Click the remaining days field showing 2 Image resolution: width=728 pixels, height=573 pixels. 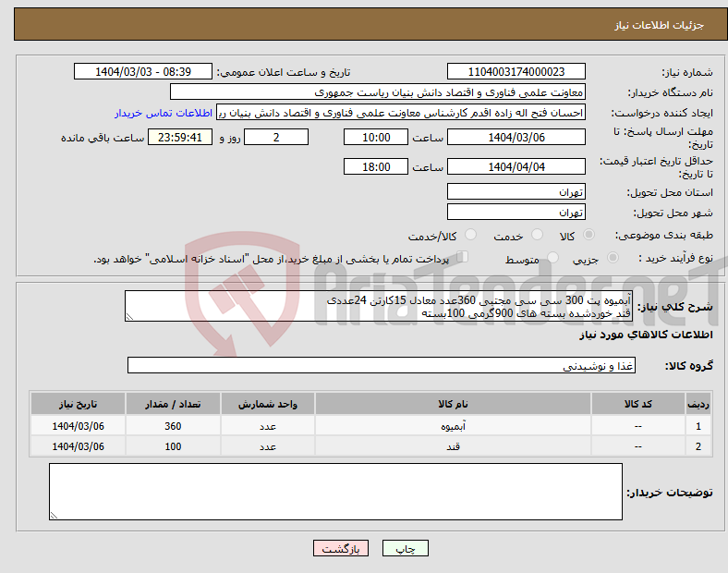point(276,137)
